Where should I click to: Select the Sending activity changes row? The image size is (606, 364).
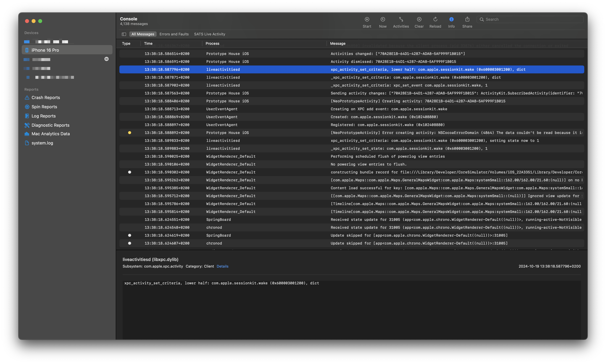tap(351, 93)
